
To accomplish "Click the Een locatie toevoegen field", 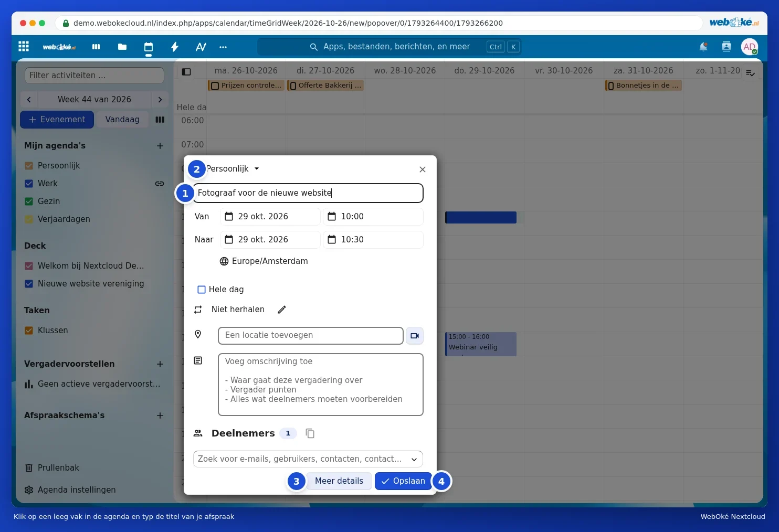I will point(311,336).
